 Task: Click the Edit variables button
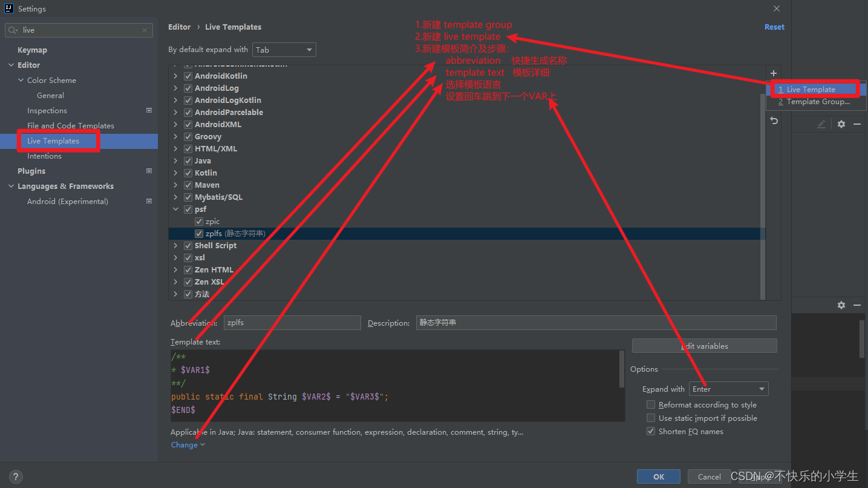pos(704,346)
